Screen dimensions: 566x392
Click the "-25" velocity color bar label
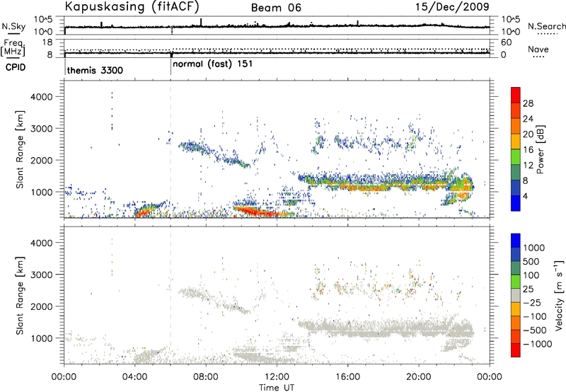coord(532,303)
